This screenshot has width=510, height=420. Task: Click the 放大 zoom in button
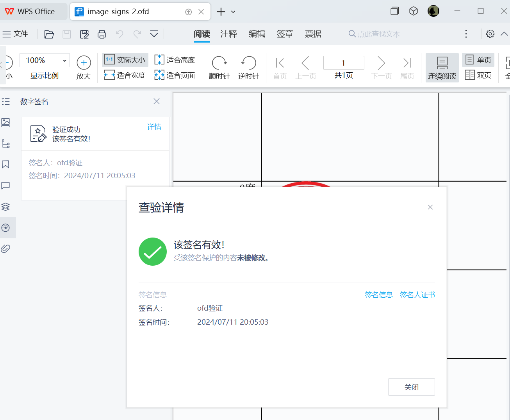point(84,68)
